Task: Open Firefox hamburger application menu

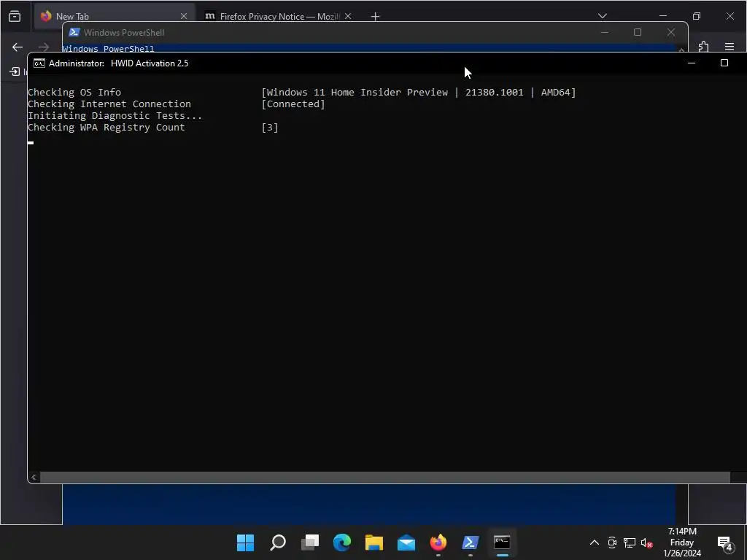Action: [x=729, y=47]
